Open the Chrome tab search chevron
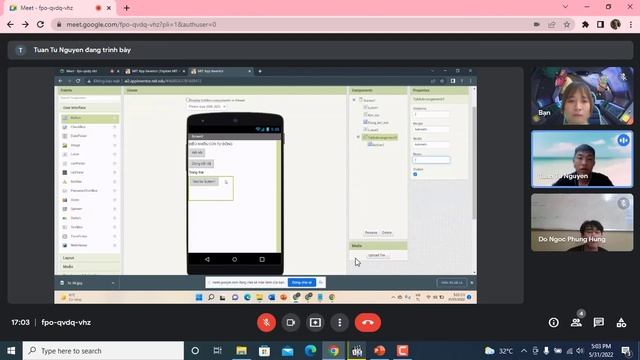Viewport: 640px width, 360px height. (x=565, y=7)
